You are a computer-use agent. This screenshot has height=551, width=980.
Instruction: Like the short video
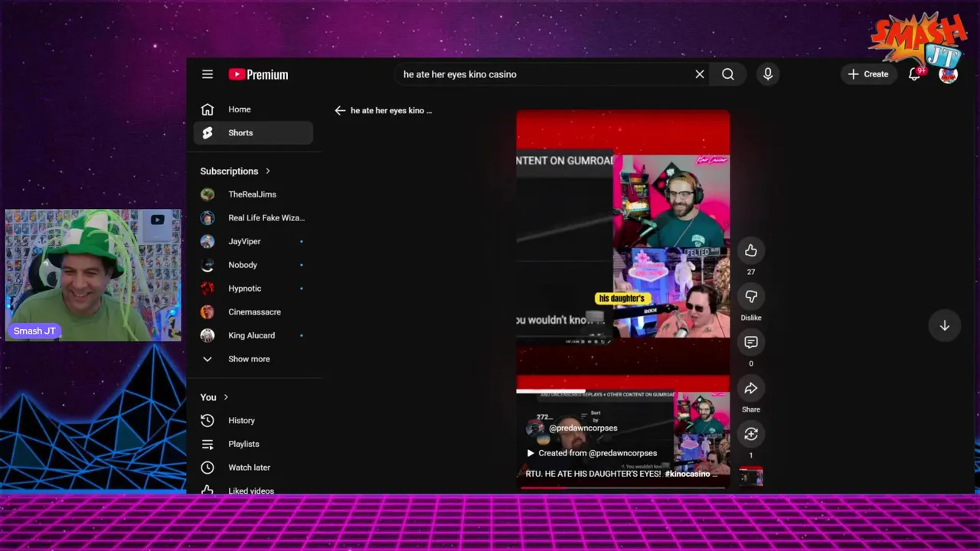tap(751, 251)
